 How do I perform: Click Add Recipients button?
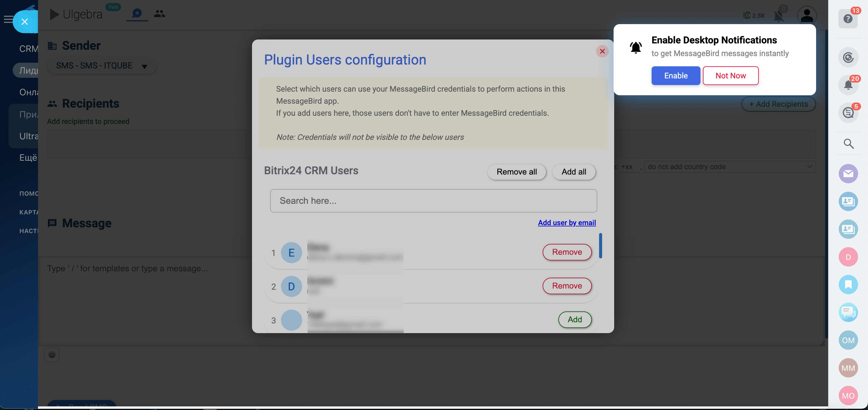coord(778,104)
